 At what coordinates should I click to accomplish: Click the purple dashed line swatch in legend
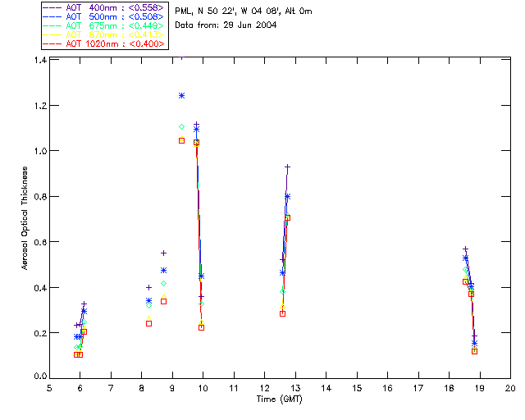52,8
